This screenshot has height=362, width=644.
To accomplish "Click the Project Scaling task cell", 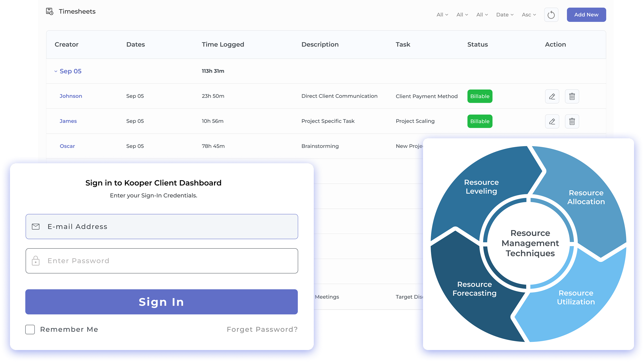I will (x=415, y=121).
